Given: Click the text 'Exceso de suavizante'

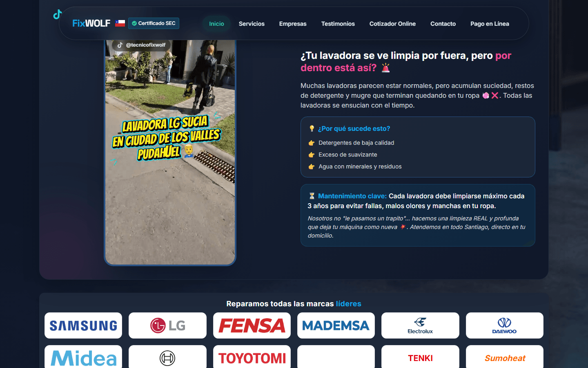Looking at the screenshot, I should (x=348, y=155).
